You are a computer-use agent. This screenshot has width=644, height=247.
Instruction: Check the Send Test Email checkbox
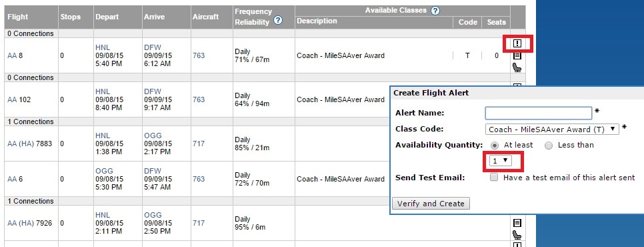coord(494,178)
